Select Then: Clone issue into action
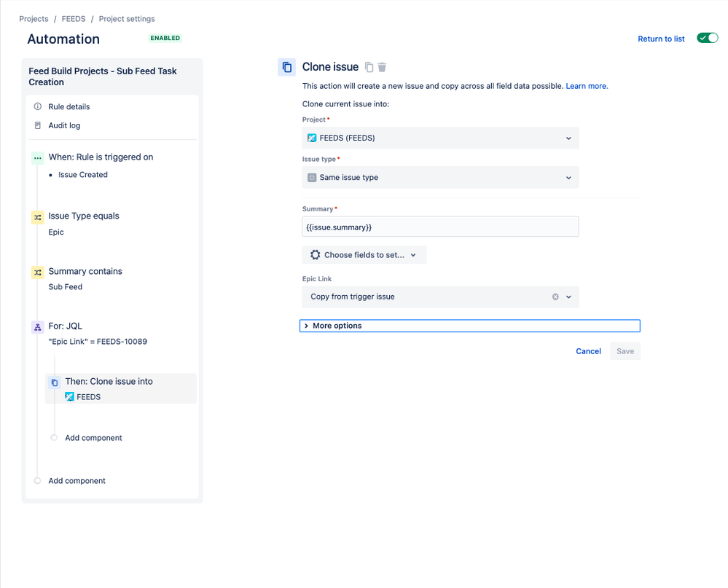 [x=121, y=388]
